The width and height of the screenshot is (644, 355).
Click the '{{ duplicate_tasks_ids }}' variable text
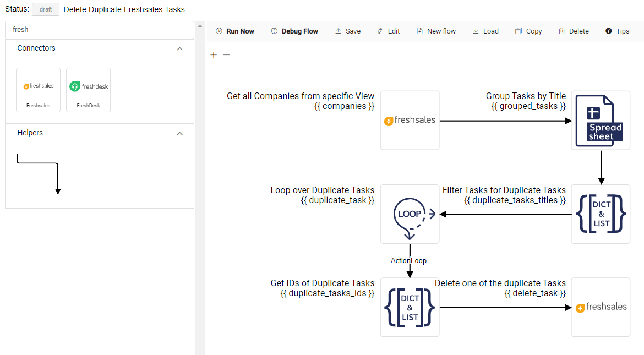328,293
